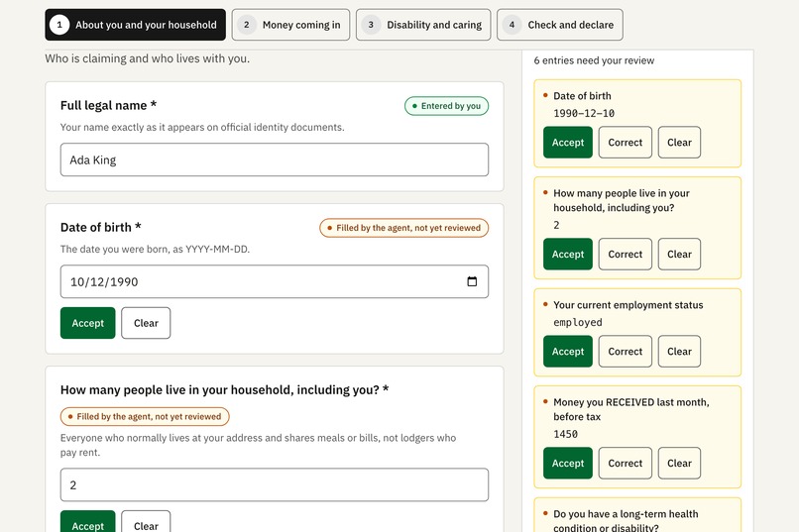
Task: Accept Date of birth in review panel
Action: [x=568, y=142]
